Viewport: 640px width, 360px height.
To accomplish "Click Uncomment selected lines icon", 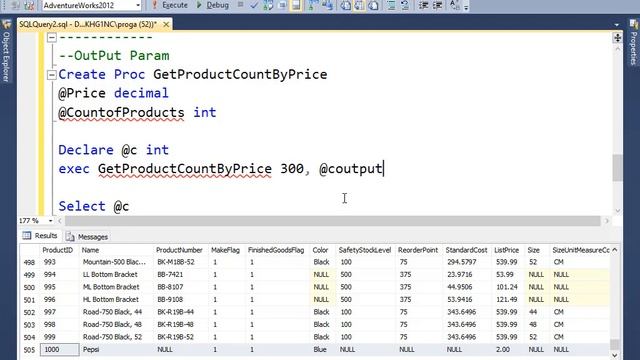I will (405, 5).
